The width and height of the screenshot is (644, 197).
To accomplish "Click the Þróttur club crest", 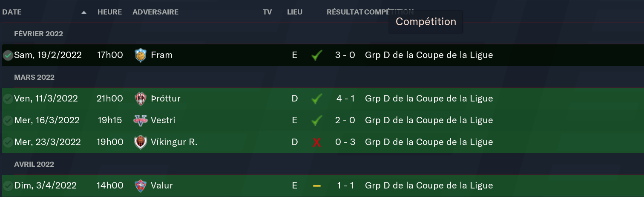I will point(140,99).
